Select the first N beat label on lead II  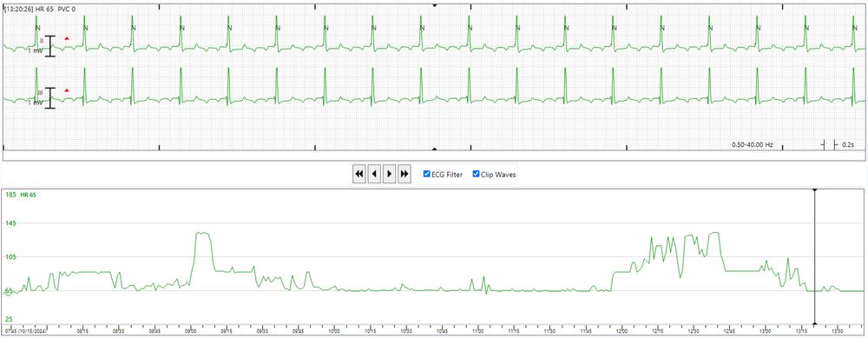37,28
